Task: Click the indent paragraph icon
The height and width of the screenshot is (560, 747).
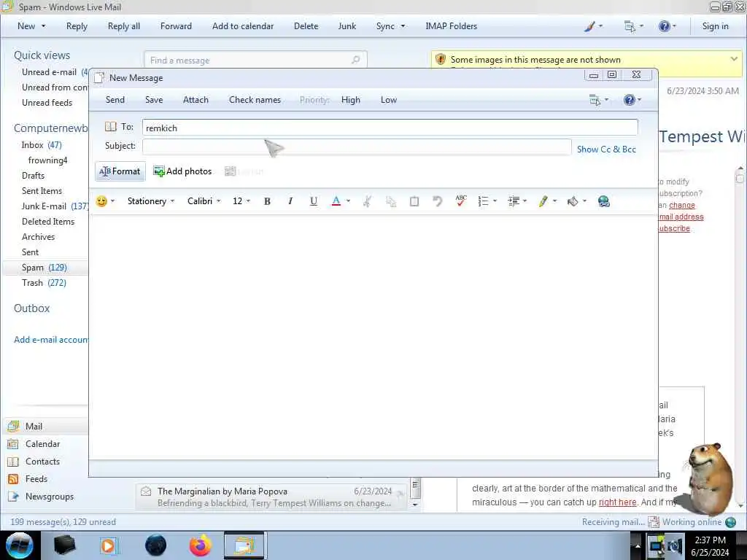Action: pos(514,201)
